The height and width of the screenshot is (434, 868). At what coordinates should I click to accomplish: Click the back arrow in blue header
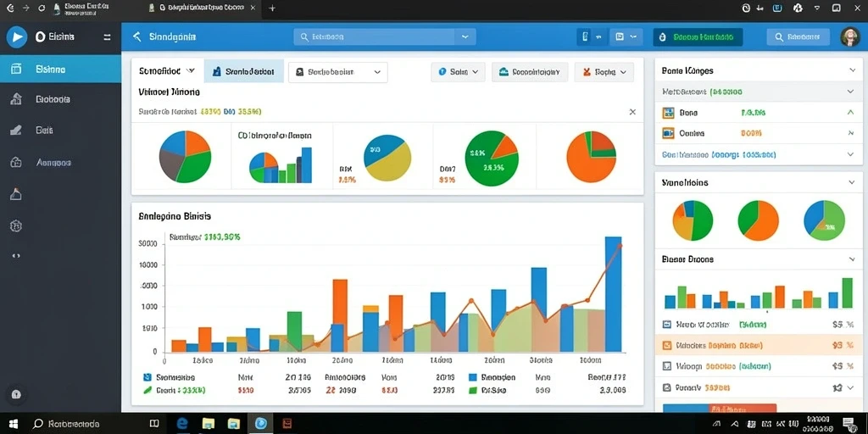136,37
